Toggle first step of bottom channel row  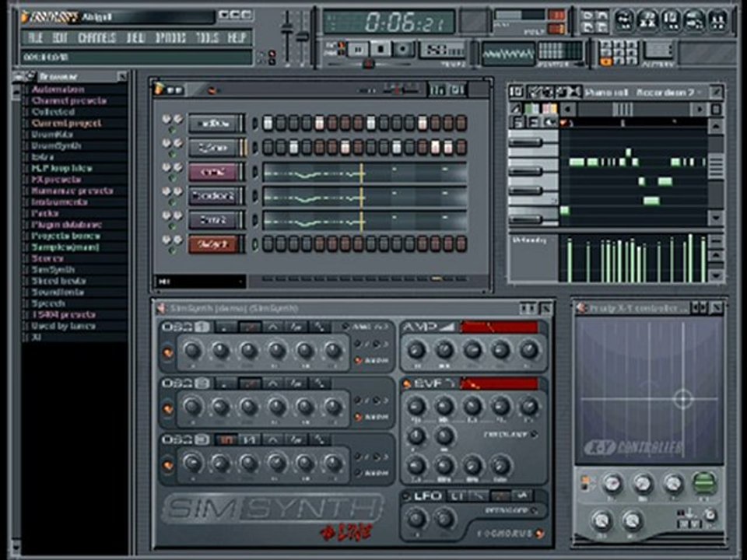[268, 244]
